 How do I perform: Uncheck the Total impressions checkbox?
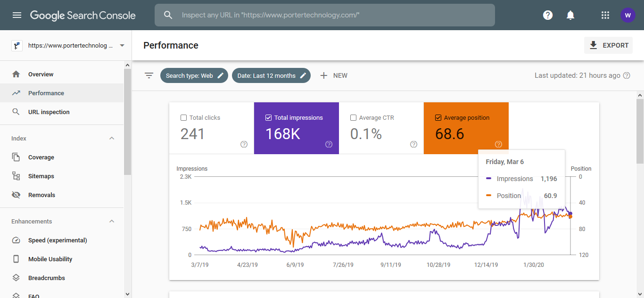pos(269,118)
